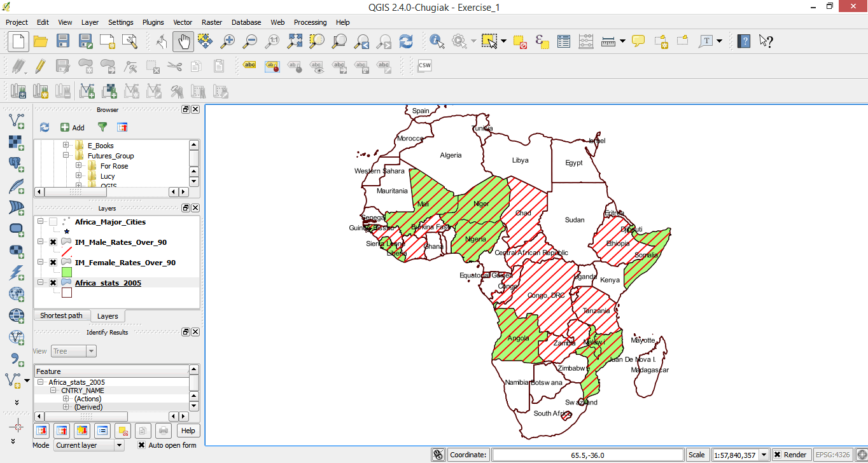The height and width of the screenshot is (463, 868).
Task: Select the Pan Map hand tool
Action: coord(183,41)
